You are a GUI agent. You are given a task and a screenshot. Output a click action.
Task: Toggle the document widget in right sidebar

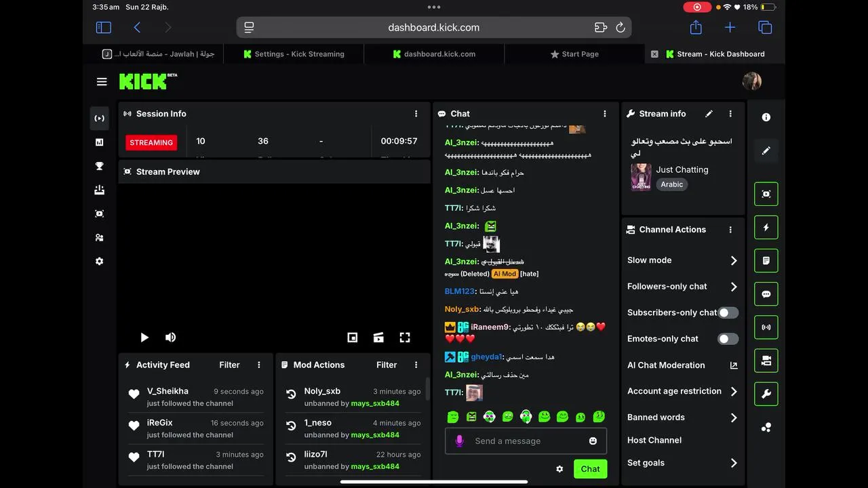coord(766,261)
